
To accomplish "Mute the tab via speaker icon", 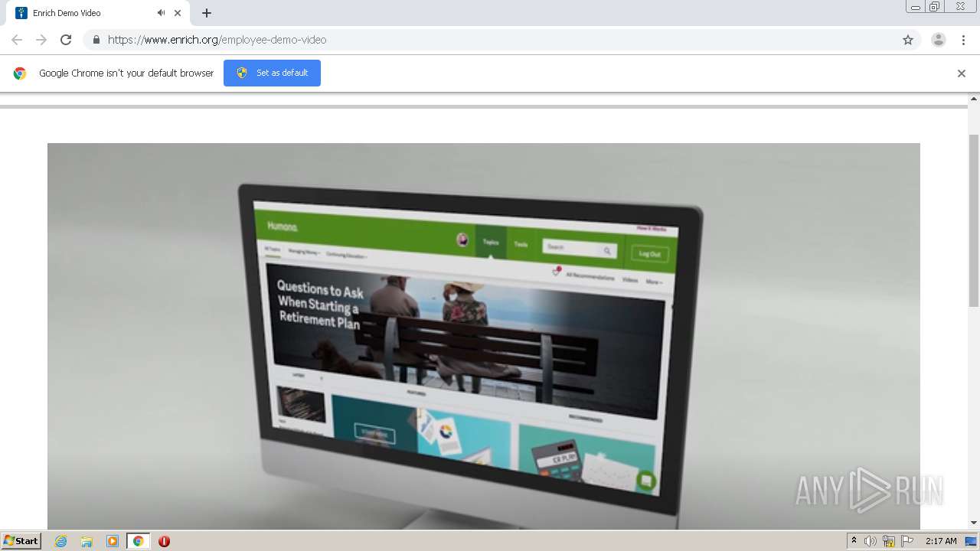I will point(161,13).
